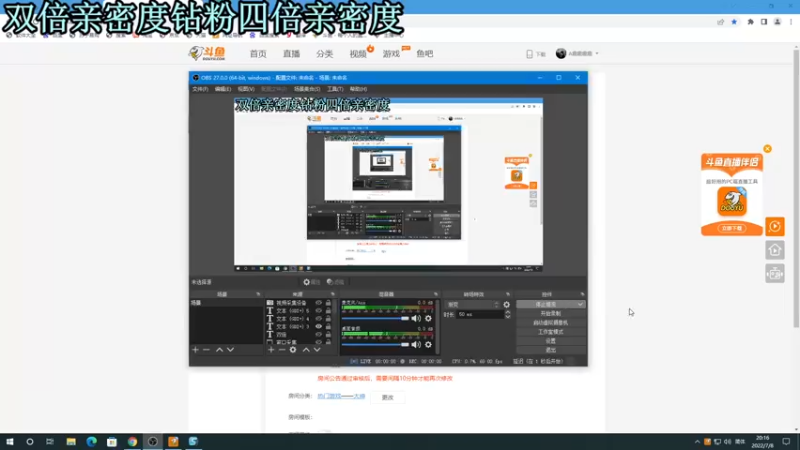Open the 视图(V) menu in OBS
Image resolution: width=800 pixels, height=450 pixels.
(x=246, y=89)
